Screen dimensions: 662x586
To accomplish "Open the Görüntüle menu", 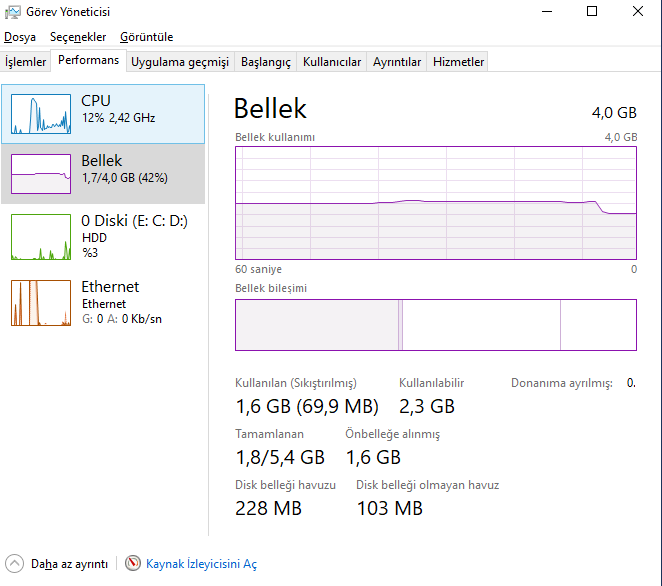I will pos(146,37).
